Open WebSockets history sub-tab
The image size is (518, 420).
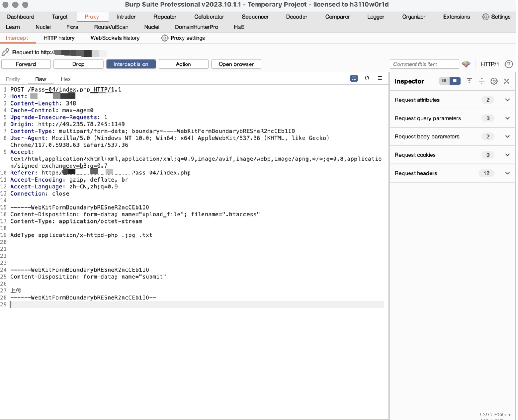tap(115, 38)
